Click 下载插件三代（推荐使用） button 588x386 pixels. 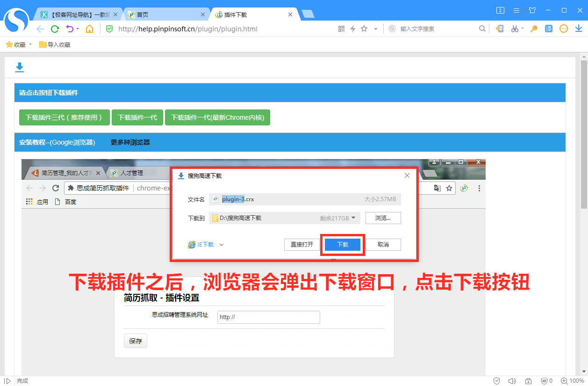tap(64, 117)
